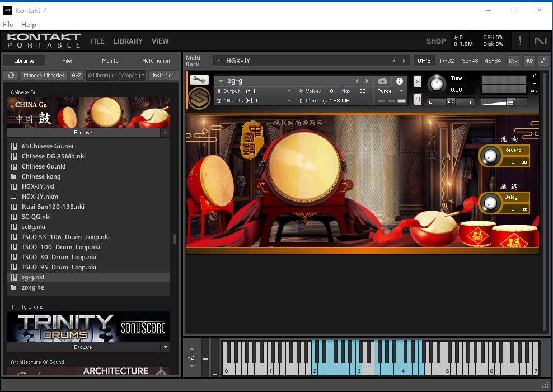Go to next multi HGX-JY

(x=404, y=60)
